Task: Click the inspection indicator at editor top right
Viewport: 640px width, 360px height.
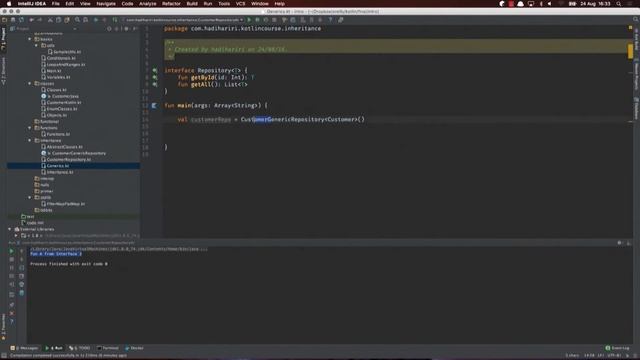Action: pos(630,28)
